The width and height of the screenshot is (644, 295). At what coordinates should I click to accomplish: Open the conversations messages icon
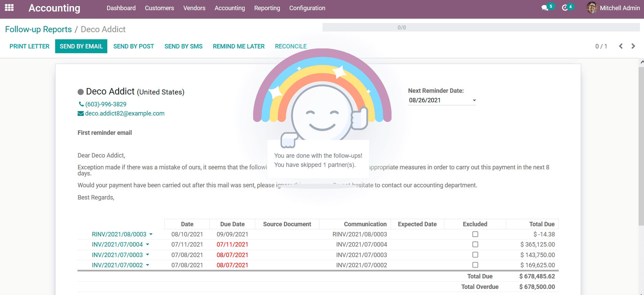click(x=545, y=8)
